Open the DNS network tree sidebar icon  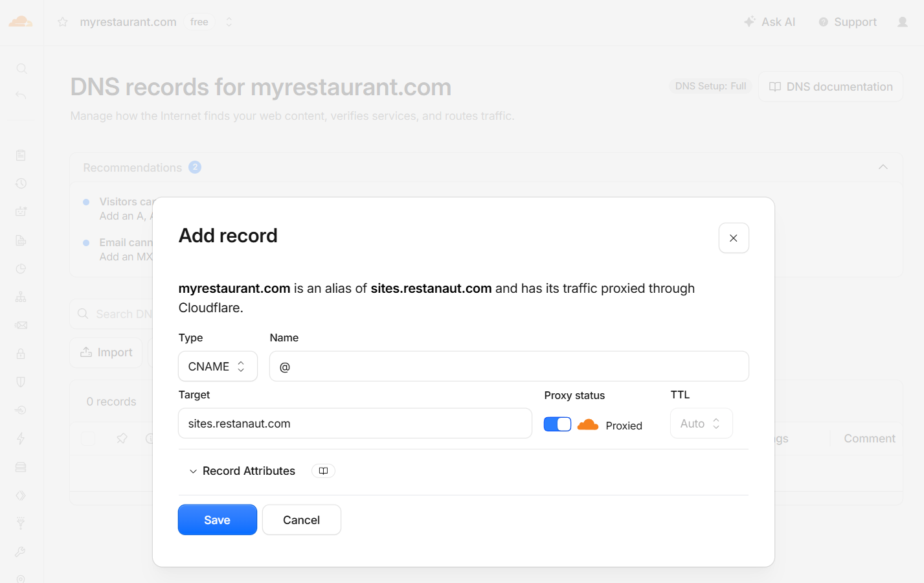tap(21, 297)
